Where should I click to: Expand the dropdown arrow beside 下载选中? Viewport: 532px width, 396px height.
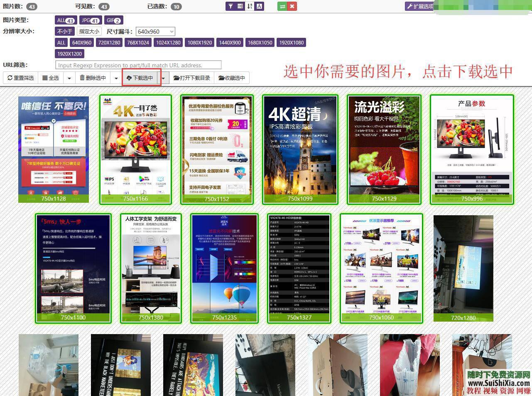tap(163, 78)
